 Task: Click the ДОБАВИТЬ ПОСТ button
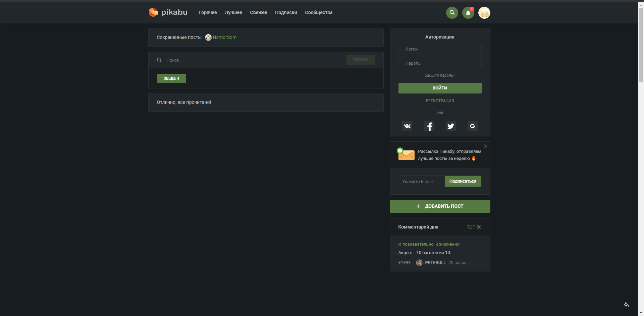(440, 206)
